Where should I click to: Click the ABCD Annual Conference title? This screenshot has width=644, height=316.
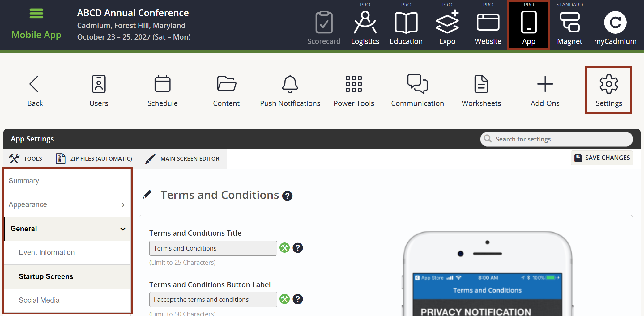[133, 13]
